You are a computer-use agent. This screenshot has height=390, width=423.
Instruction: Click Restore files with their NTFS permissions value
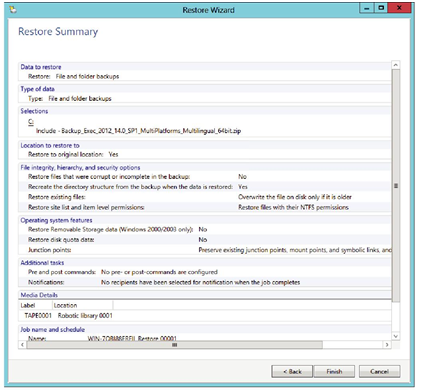(x=293, y=207)
